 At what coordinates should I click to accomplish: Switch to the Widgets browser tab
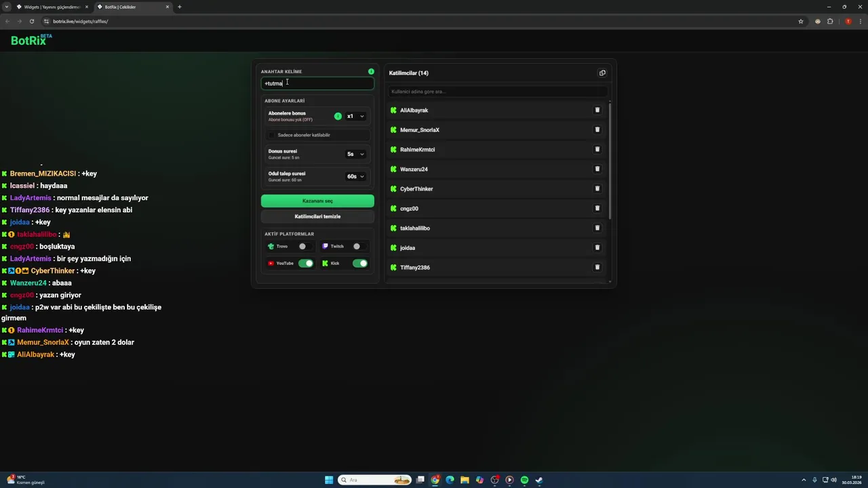[53, 7]
